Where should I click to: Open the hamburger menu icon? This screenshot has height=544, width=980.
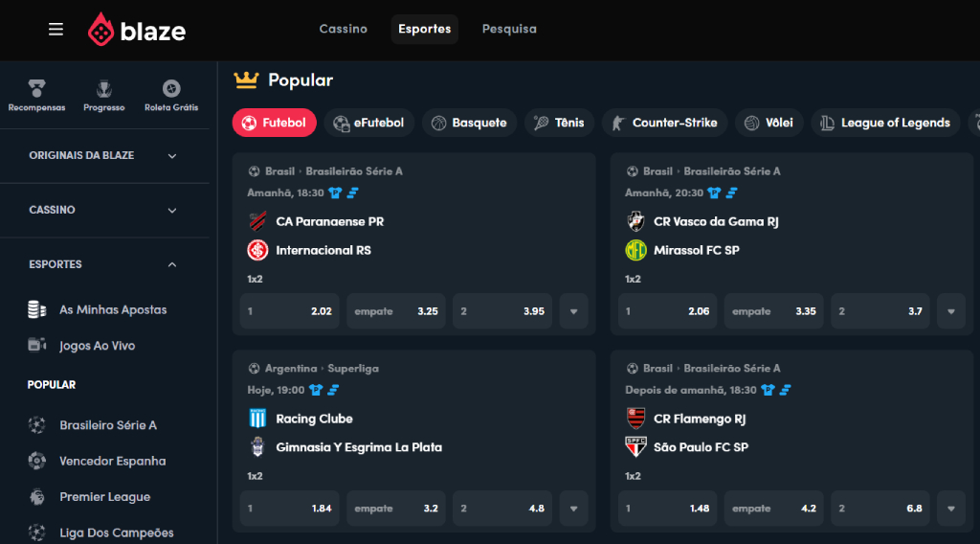(56, 30)
